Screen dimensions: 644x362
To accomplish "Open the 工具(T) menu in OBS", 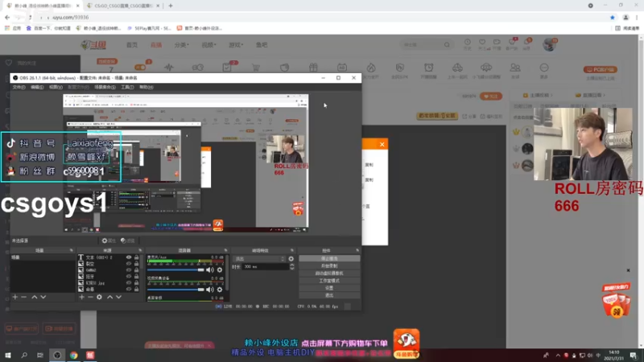I will point(127,87).
